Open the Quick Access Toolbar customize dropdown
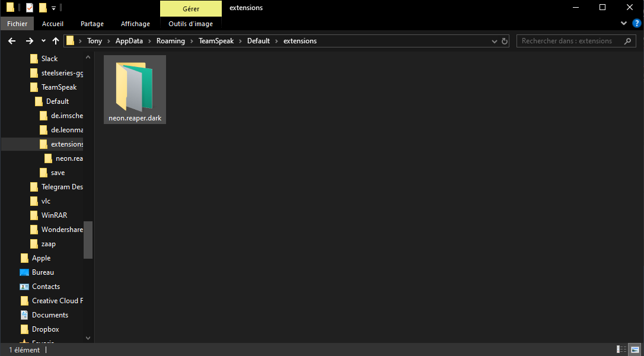Image resolution: width=644 pixels, height=356 pixels. (53, 8)
